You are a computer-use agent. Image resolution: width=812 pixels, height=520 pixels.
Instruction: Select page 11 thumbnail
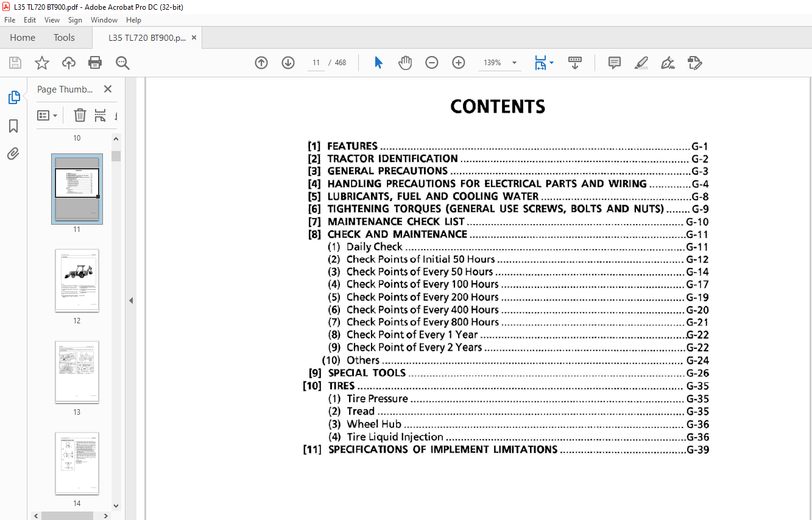tap(77, 189)
